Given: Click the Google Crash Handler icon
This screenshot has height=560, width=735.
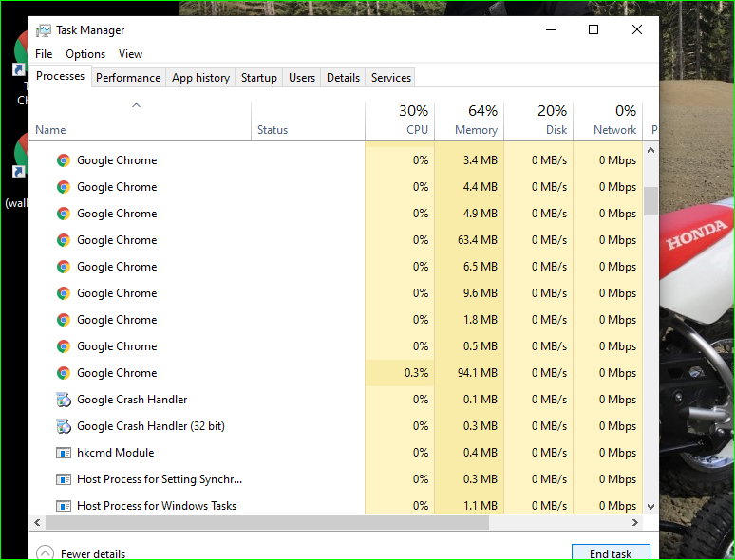Looking at the screenshot, I should coord(64,400).
